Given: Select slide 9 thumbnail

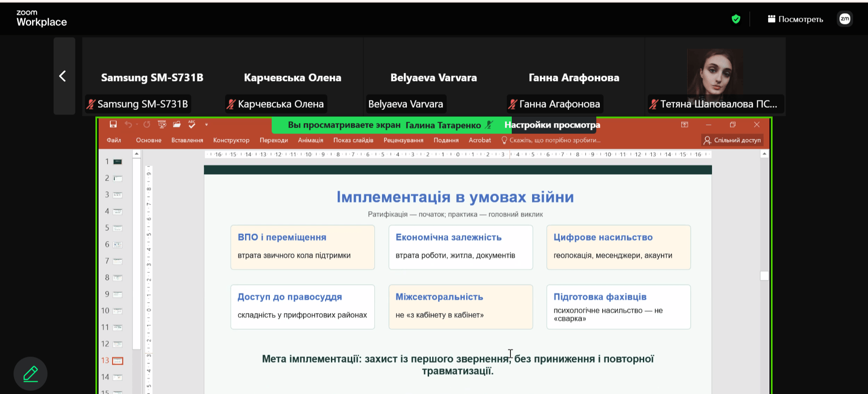Looking at the screenshot, I should point(118,294).
